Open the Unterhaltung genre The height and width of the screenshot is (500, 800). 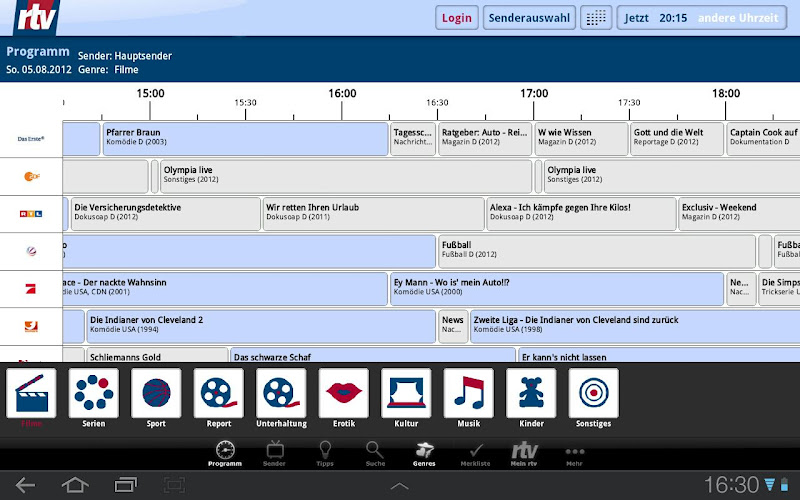coord(281,393)
